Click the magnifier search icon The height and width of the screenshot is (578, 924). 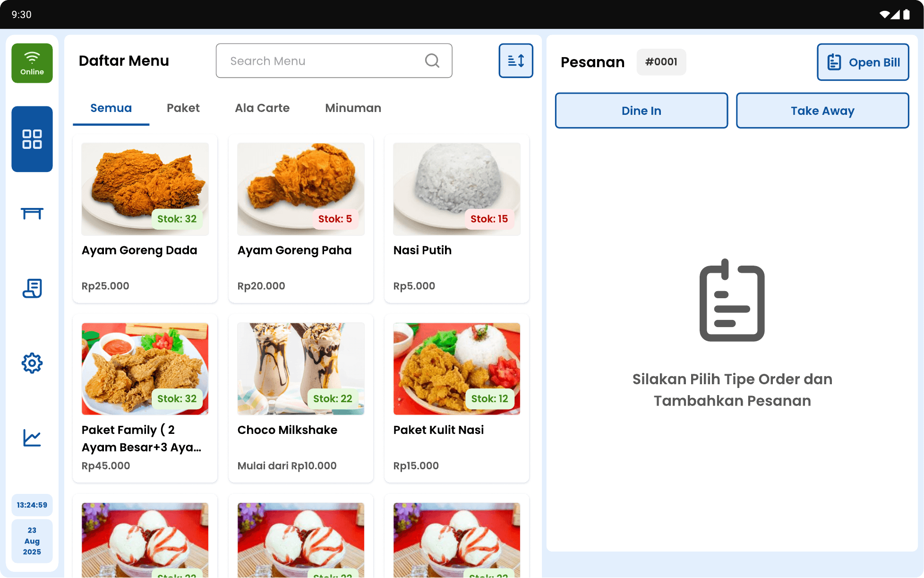432,60
